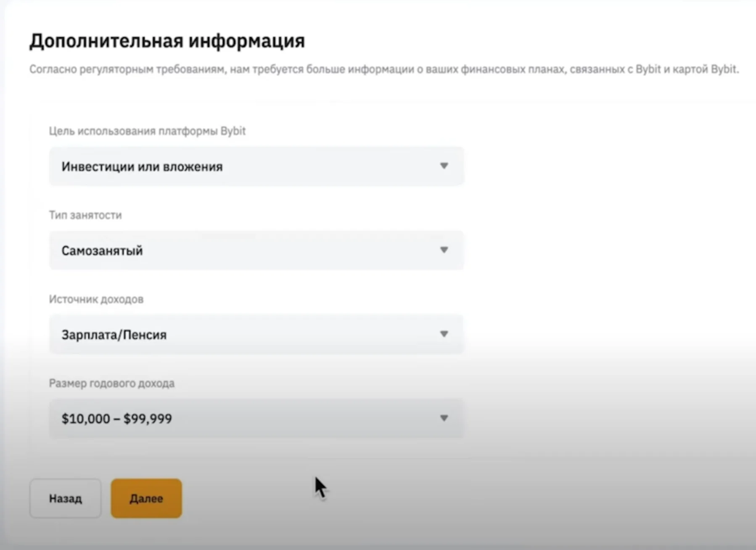Click the selected value Зарплата/Пенсия
The width and height of the screenshot is (756, 550).
(x=114, y=335)
